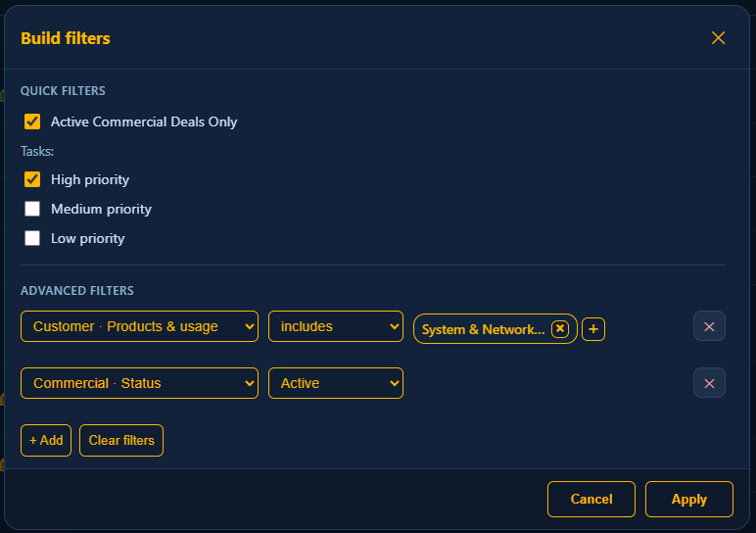This screenshot has height=533, width=756.
Task: Click the + Add filter button
Action: point(46,440)
